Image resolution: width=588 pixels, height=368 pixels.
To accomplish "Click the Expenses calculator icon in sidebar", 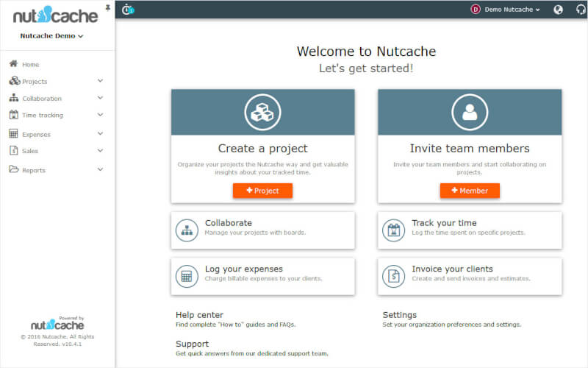I will pos(13,133).
